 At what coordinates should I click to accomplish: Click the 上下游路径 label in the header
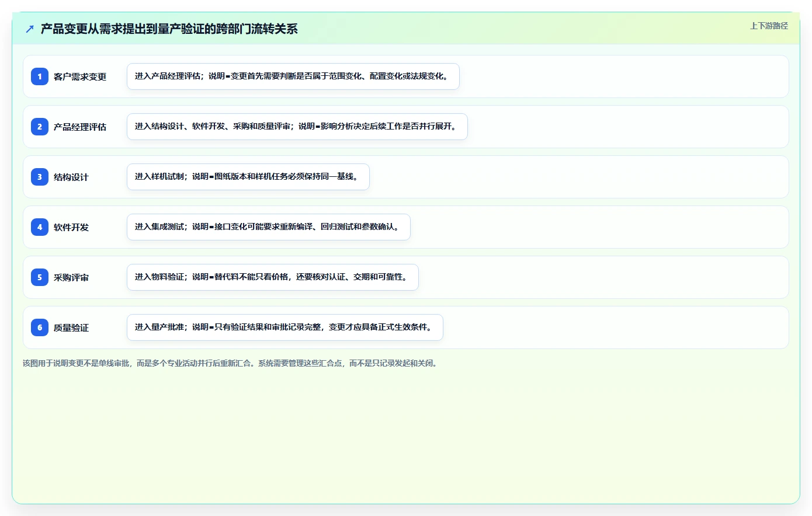coord(769,26)
